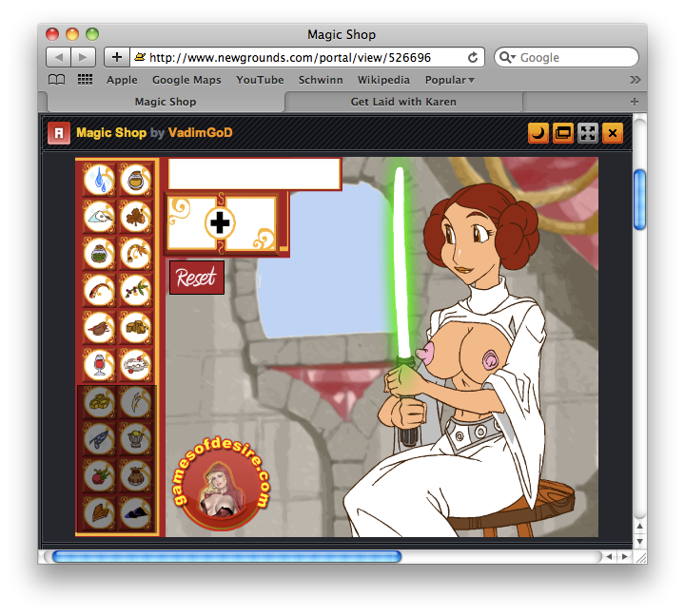Click the locked brown pouch ingredient
The image size is (685, 616).
point(135,476)
